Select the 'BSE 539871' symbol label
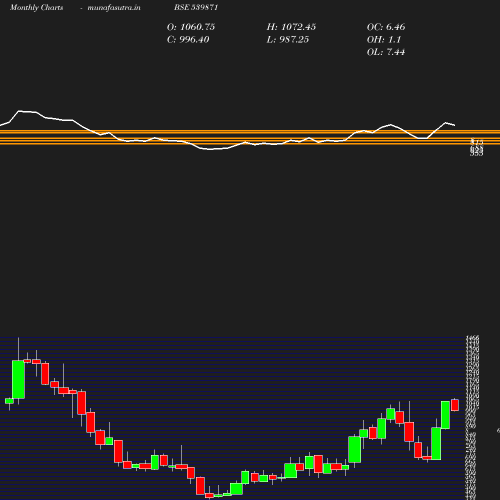Image resolution: width=500 pixels, height=500 pixels. 196,7
